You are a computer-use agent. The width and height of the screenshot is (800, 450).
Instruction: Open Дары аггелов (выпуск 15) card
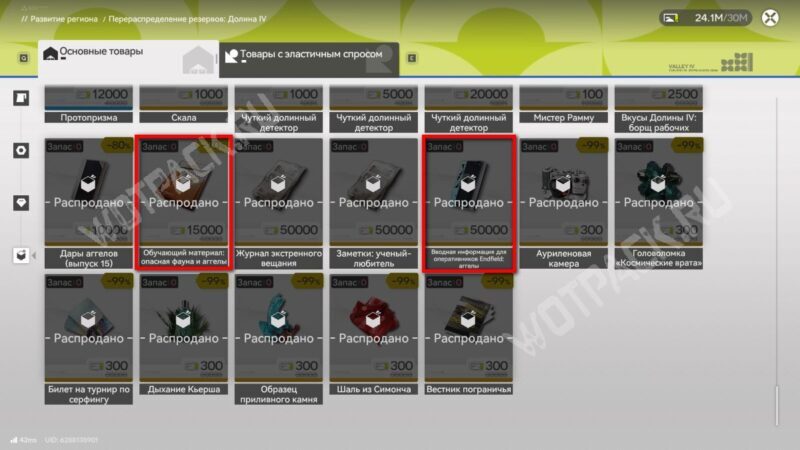coord(89,204)
